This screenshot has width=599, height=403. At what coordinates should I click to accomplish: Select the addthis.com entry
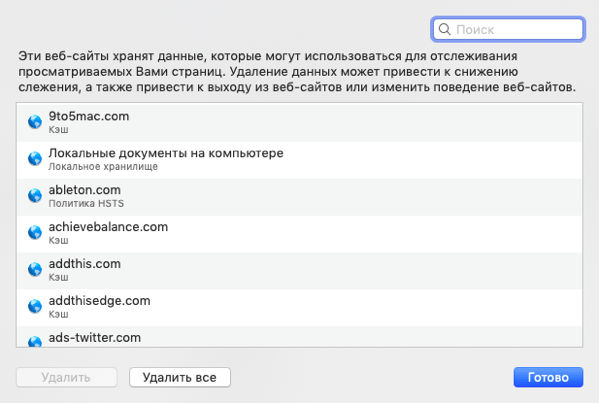(300, 270)
